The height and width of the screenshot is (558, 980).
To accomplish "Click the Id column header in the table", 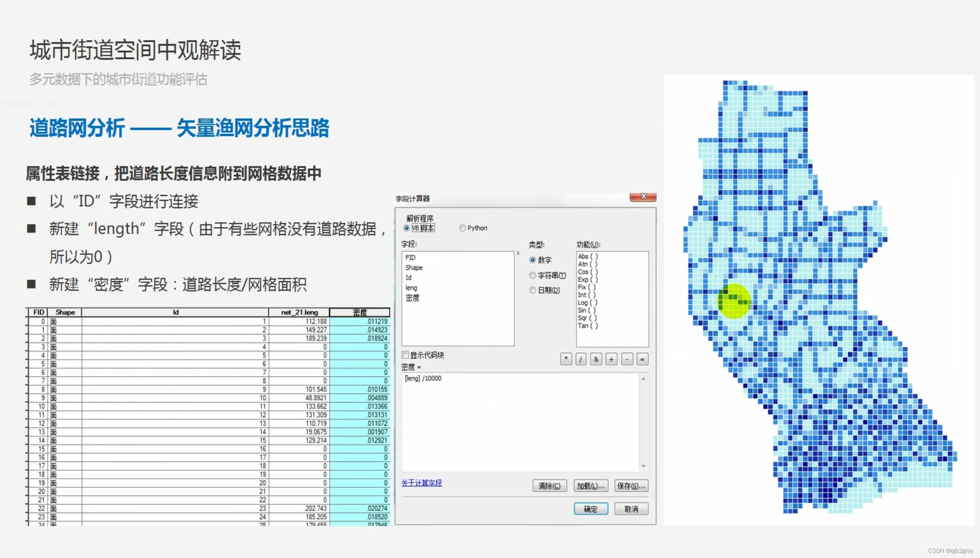I will [175, 312].
